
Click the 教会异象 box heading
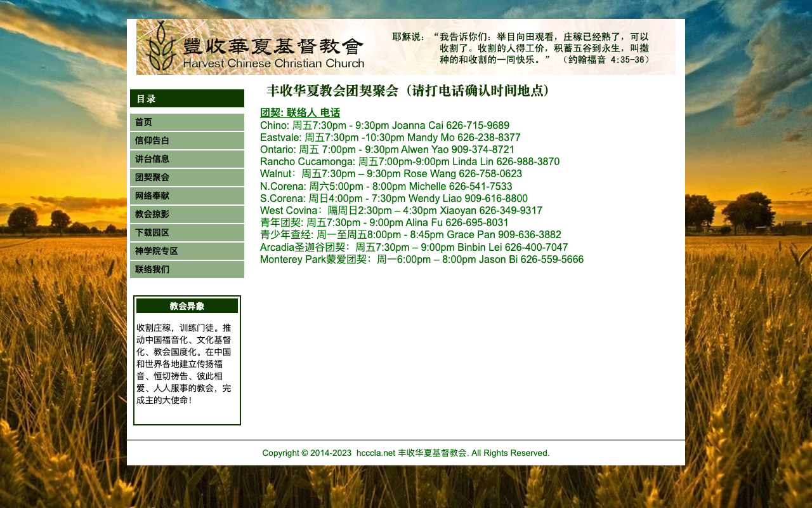click(187, 306)
